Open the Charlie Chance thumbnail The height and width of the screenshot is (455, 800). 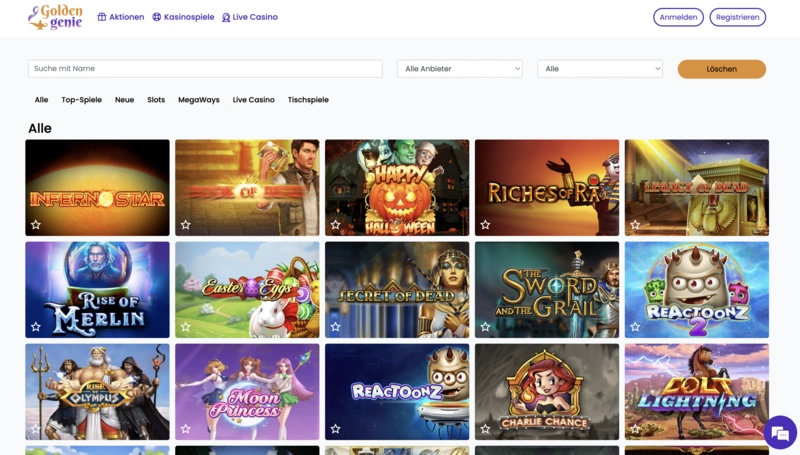pos(547,392)
